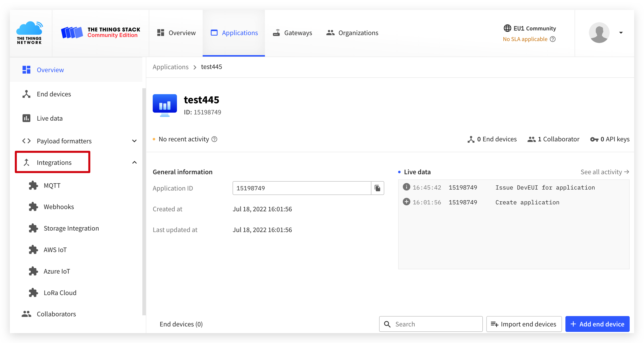Click the Create application event row

514,202
